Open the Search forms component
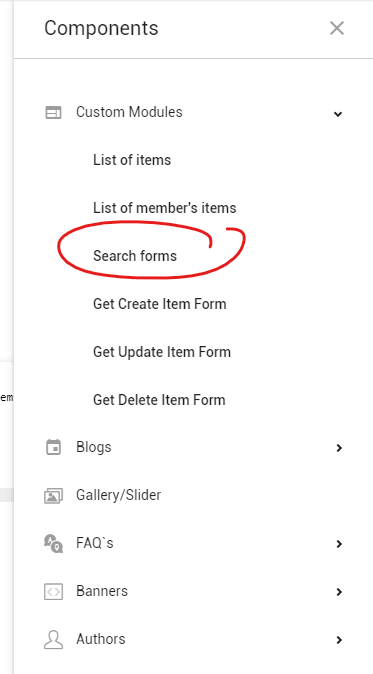This screenshot has width=373, height=674. [x=135, y=256]
